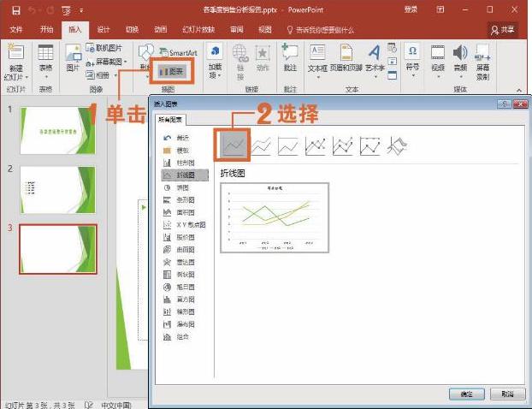Switch to the 切换 Transitions tab

[x=132, y=30]
